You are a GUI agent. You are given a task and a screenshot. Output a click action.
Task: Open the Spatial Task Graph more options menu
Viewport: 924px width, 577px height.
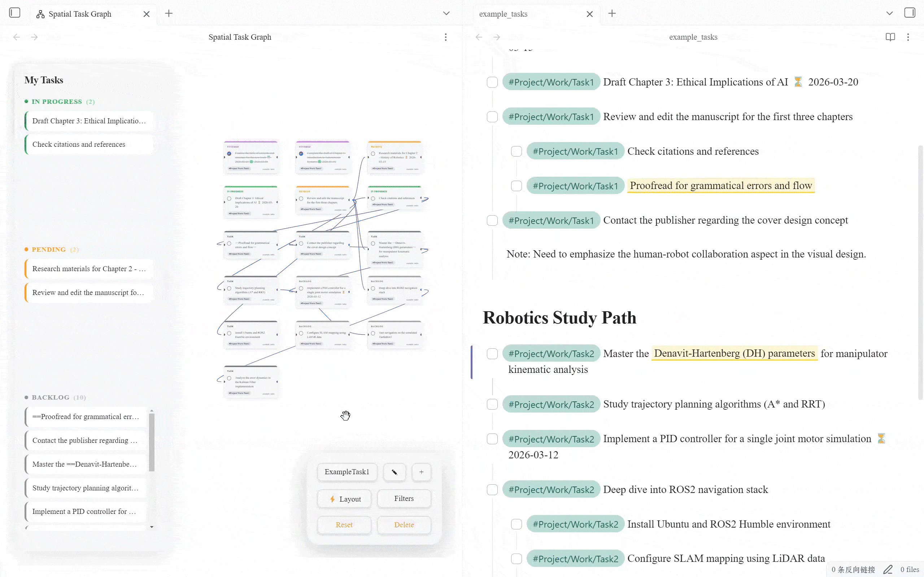pos(446,37)
